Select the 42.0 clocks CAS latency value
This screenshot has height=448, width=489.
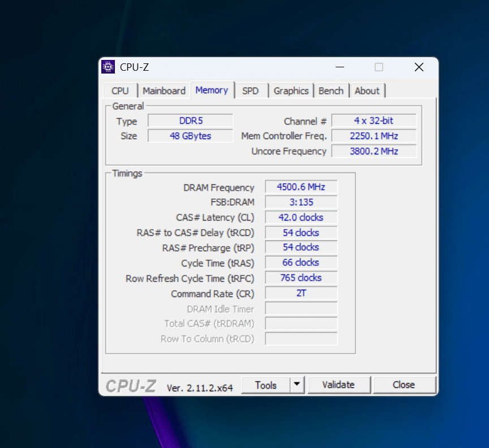tap(301, 217)
